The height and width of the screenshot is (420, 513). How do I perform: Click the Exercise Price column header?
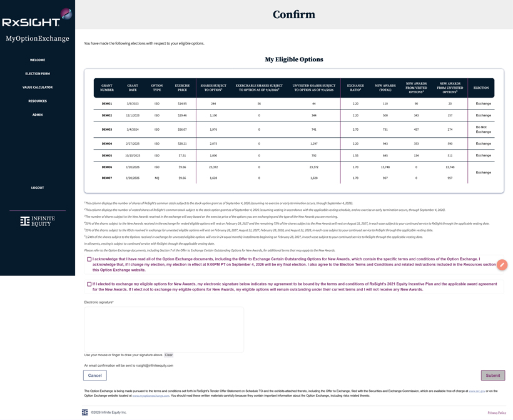tap(182, 88)
